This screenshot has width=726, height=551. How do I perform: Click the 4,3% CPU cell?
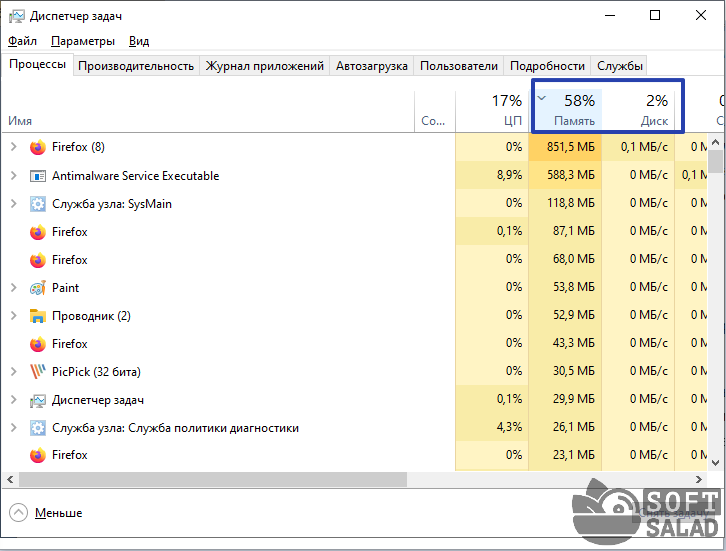(492, 427)
